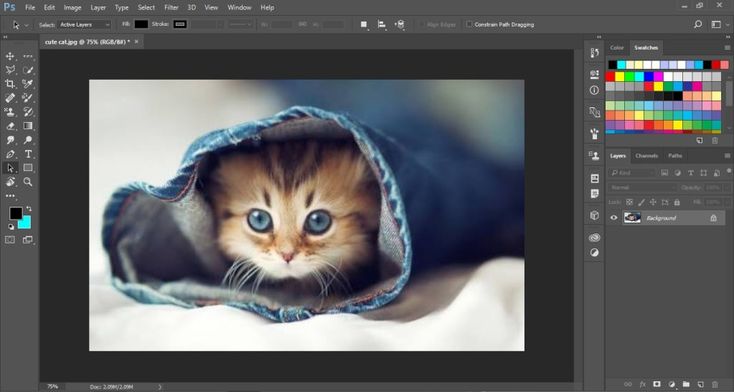Open the History panel dock icon

[595, 53]
